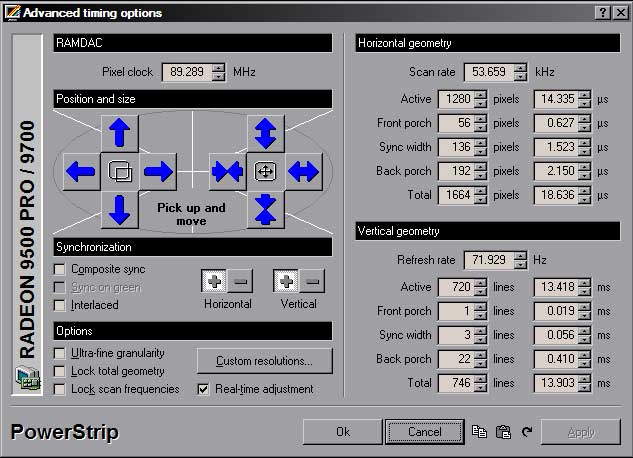The width and height of the screenshot is (633, 458).
Task: Click the Cancel button
Action: [425, 432]
